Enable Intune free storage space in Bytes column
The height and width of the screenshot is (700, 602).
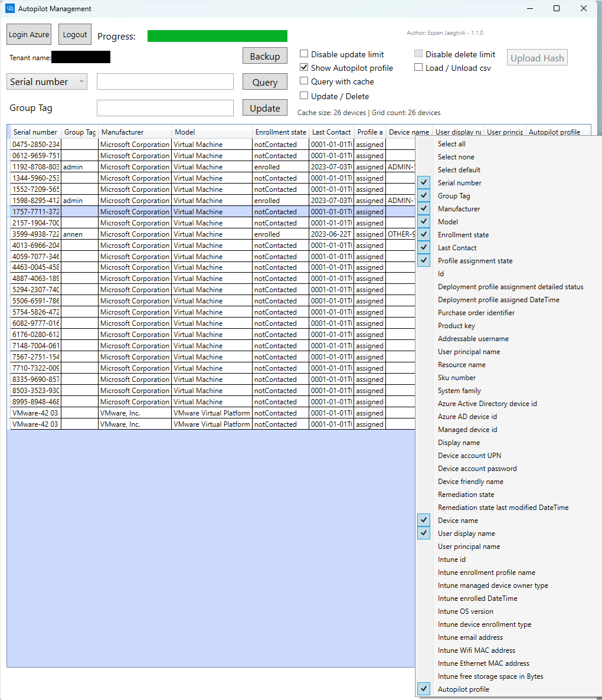pyautogui.click(x=490, y=676)
